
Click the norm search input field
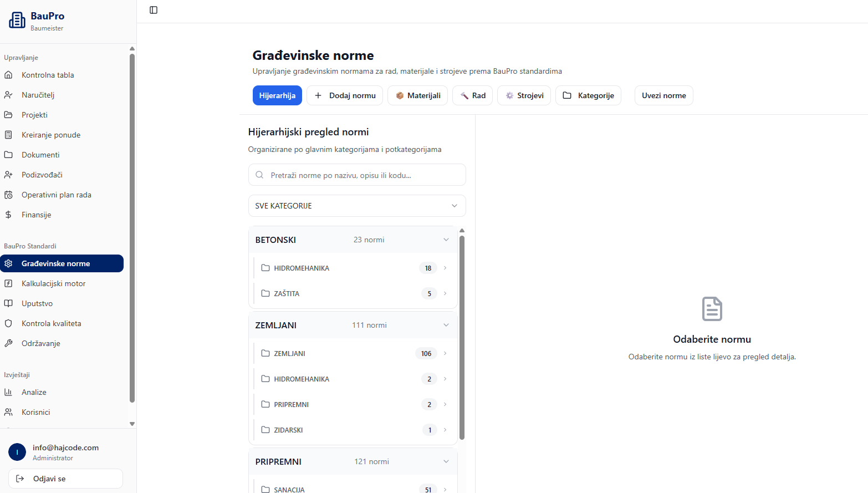[x=357, y=175]
